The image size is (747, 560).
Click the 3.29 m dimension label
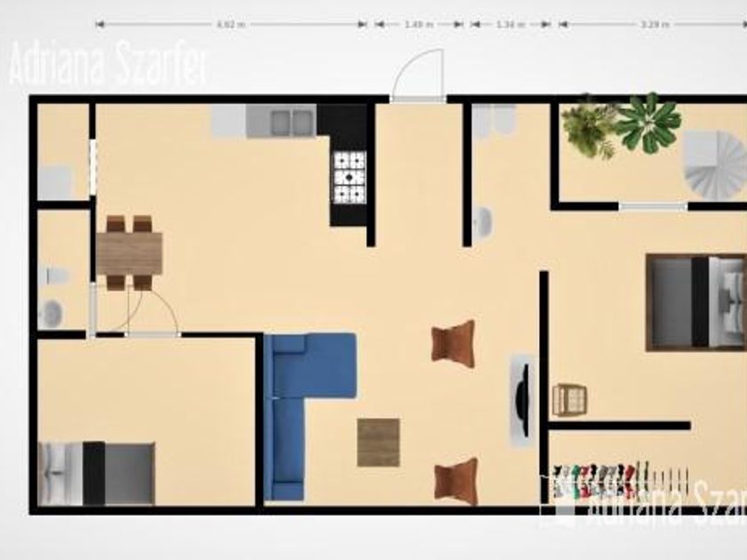click(x=655, y=25)
